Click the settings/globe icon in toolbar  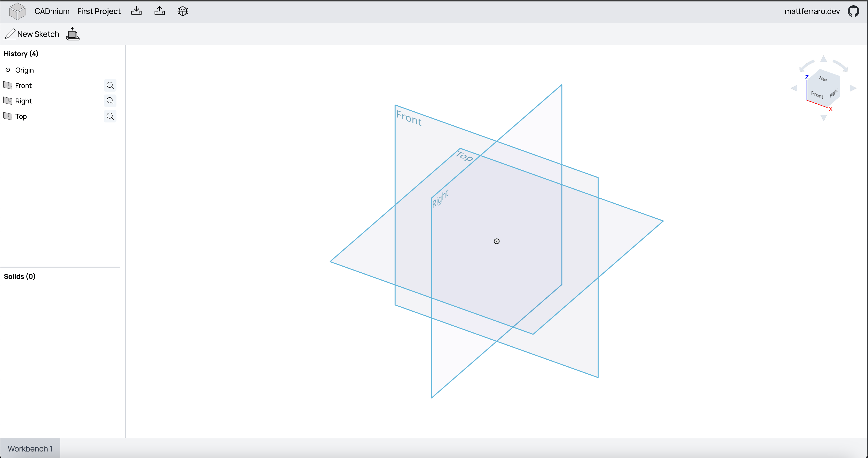[183, 11]
